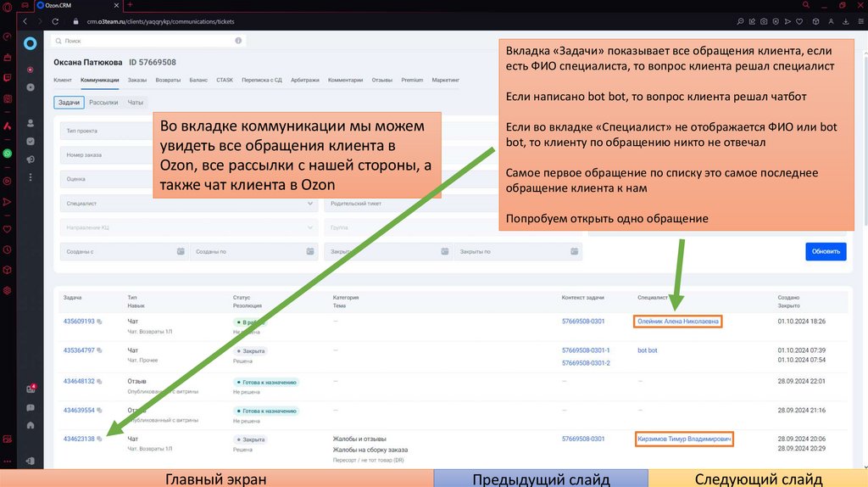Go back in browser history
Screen dimensions: 868x487
point(25,21)
